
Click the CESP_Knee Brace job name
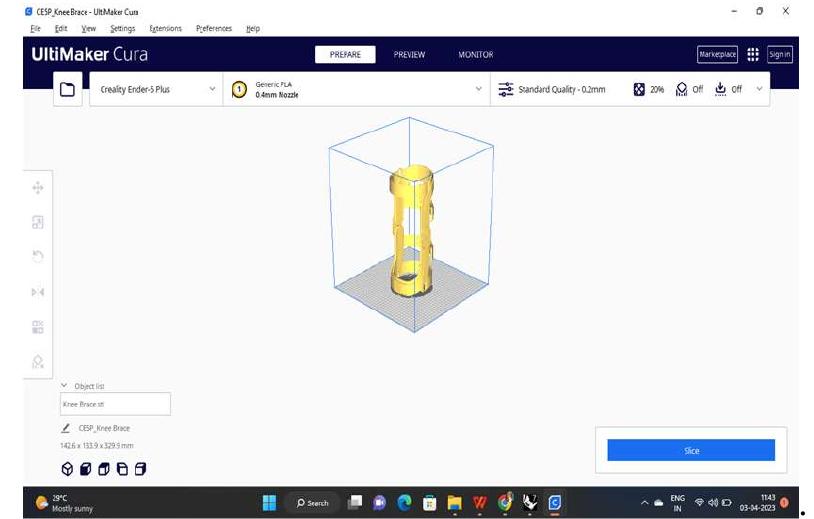pyautogui.click(x=104, y=428)
